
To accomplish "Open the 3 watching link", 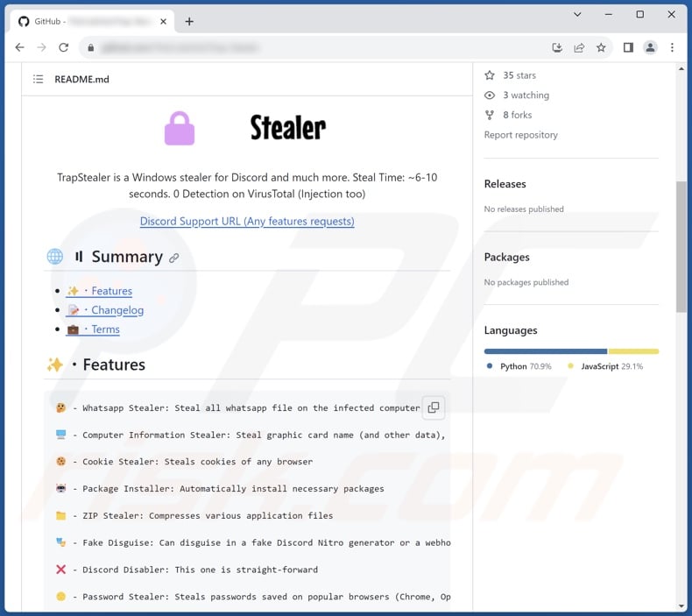I will [x=526, y=96].
